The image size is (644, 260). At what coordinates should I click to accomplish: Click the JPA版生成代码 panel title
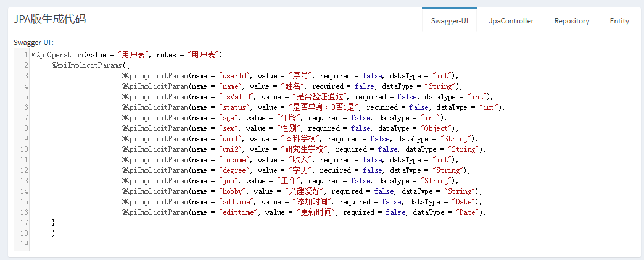pos(50,19)
